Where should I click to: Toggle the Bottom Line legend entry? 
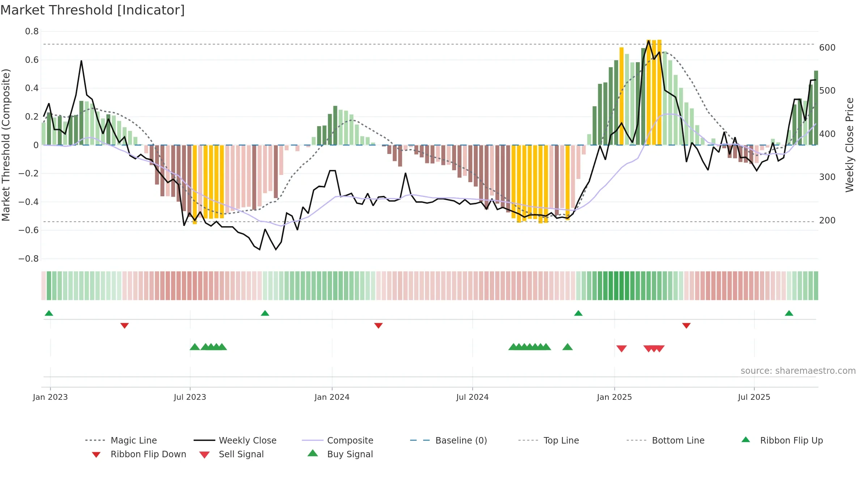click(x=665, y=440)
